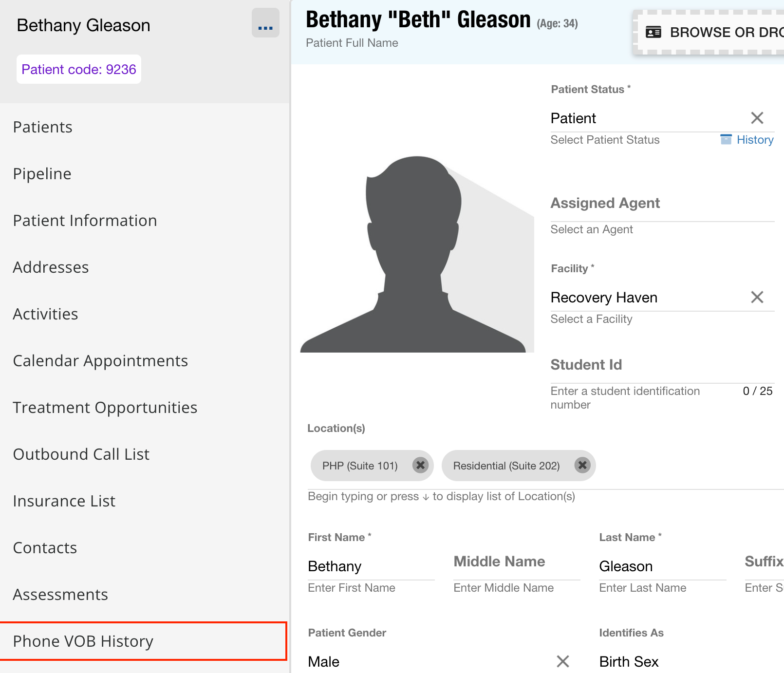
Task: Remove the PHP (Suite 101) location chip
Action: point(420,466)
